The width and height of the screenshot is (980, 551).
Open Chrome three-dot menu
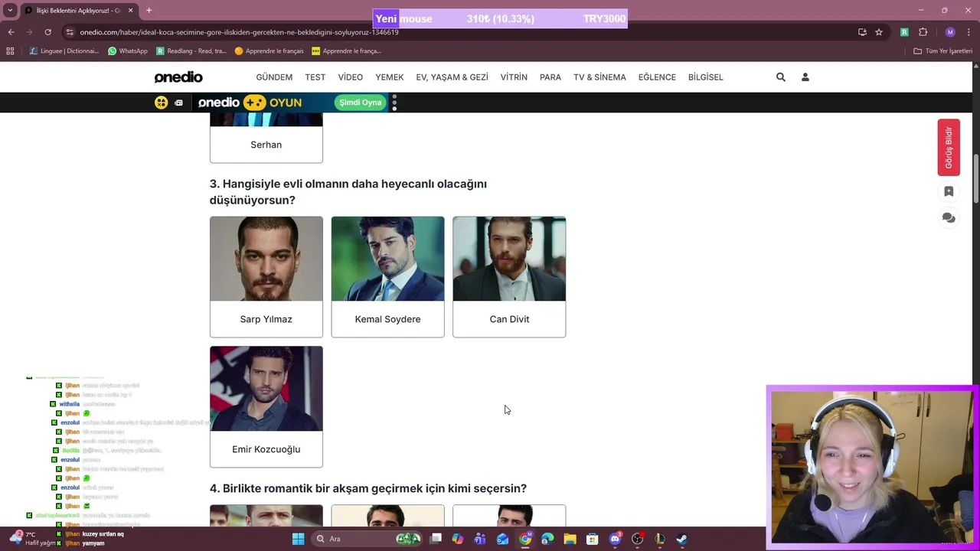click(x=969, y=32)
